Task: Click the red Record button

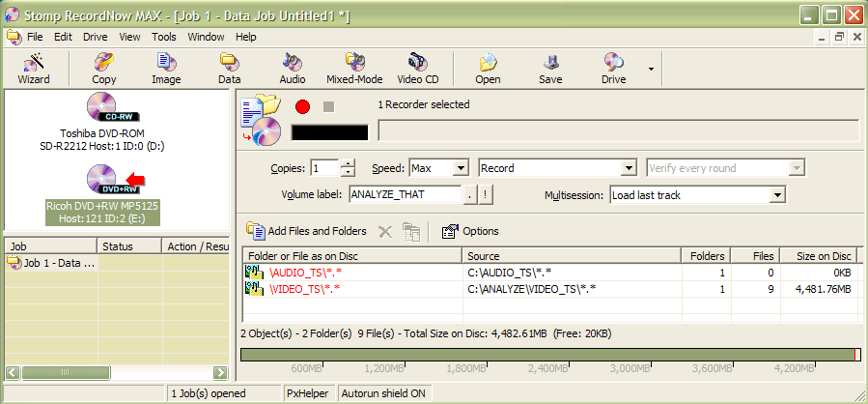Action: [x=302, y=106]
